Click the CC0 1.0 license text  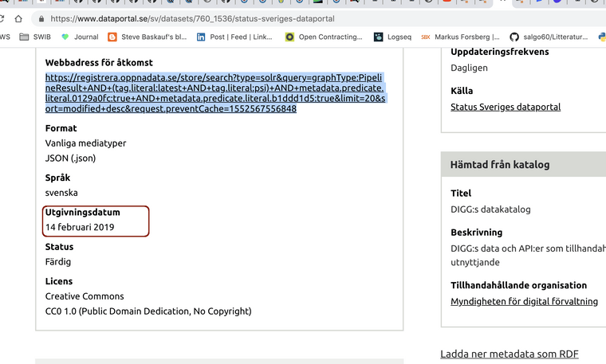[x=148, y=311]
